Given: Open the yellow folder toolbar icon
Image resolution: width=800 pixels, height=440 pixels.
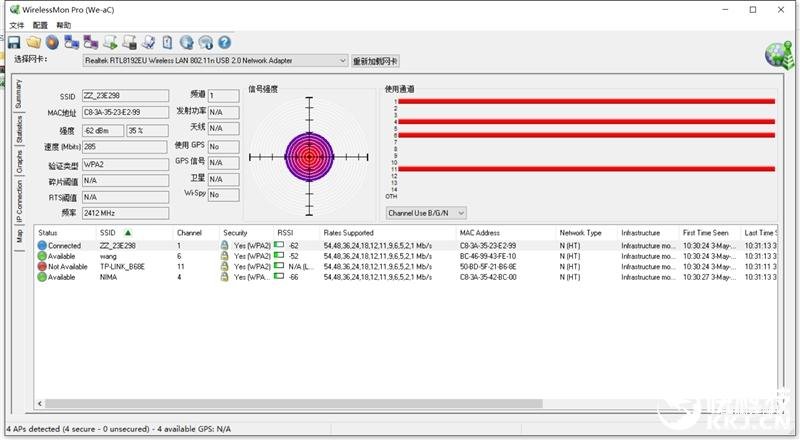Looking at the screenshot, I should [34, 42].
